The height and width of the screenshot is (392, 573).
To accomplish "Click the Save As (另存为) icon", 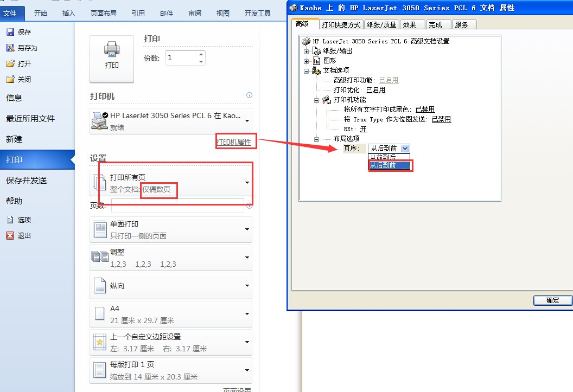I will tap(10, 48).
